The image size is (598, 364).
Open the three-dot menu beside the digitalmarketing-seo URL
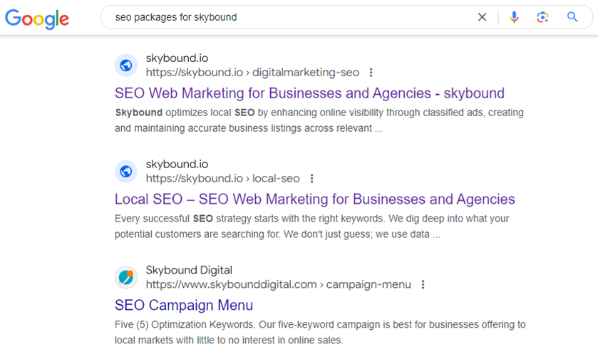371,73
